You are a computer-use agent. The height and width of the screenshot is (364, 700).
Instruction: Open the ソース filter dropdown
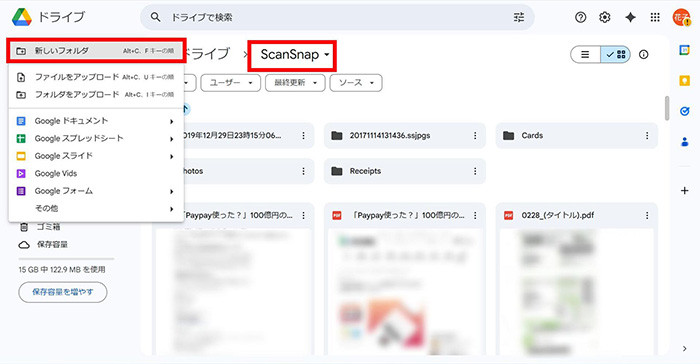(356, 83)
